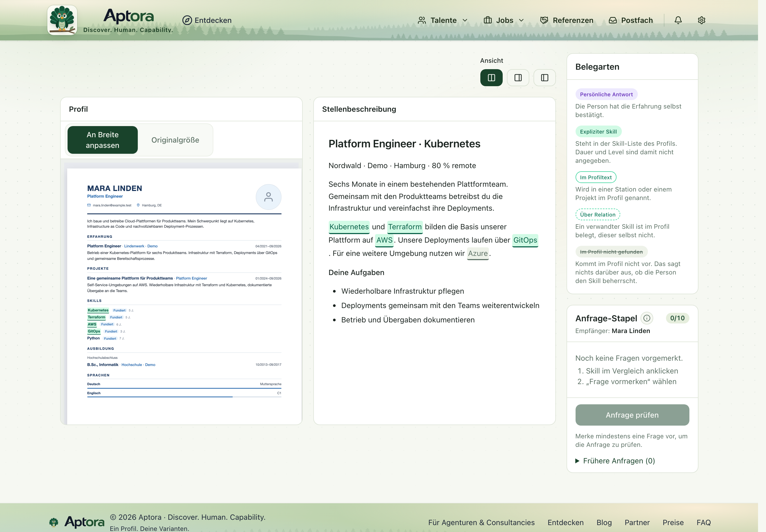Click the Aptora owl logo in the header
The width and height of the screenshot is (766, 532).
tap(62, 20)
